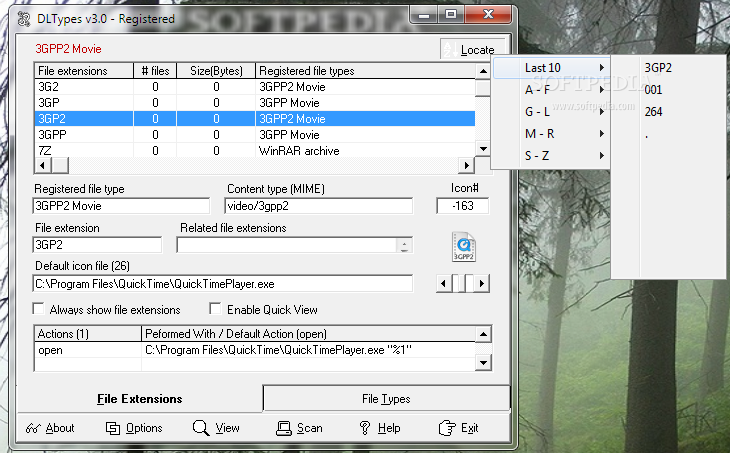730x453 pixels.
Task: Select the highlighted 3GP2 row
Action: click(x=255, y=119)
